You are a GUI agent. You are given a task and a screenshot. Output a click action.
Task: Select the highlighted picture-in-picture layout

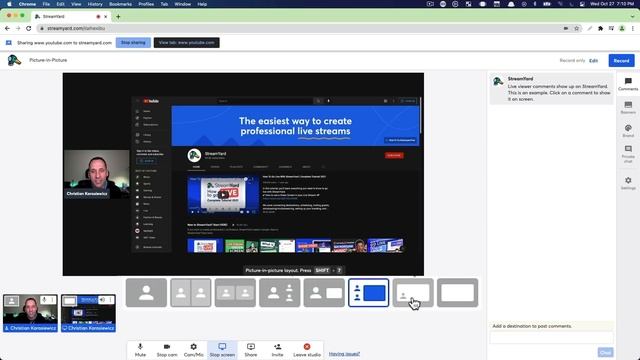(369, 293)
